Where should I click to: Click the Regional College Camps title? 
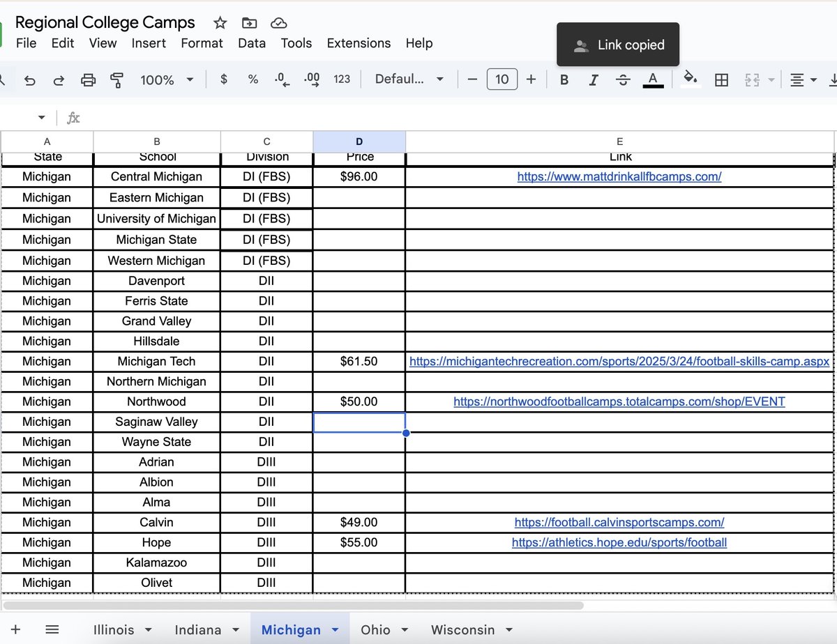(105, 23)
